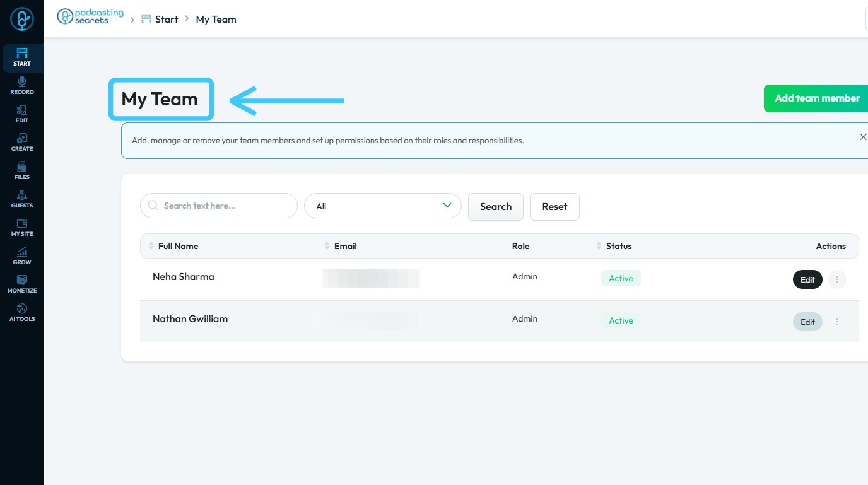The image size is (868, 485).
Task: Click the Start icon in the breadcrumb
Action: coord(146,19)
